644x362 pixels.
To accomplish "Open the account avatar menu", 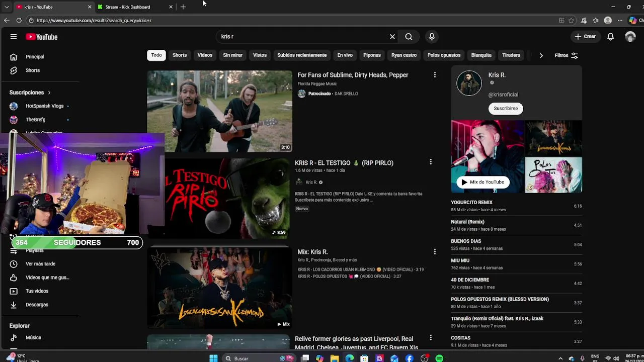I will [630, 37].
